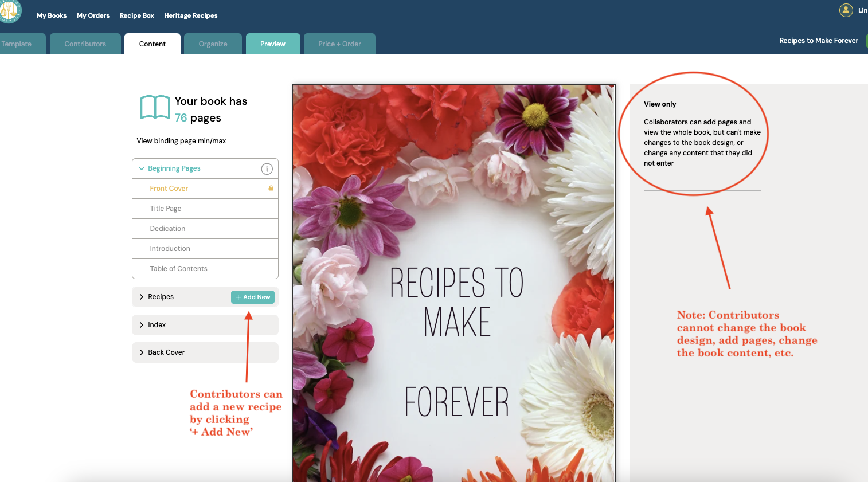This screenshot has width=868, height=482.
Task: Open the View binding page min/max link
Action: click(x=181, y=140)
